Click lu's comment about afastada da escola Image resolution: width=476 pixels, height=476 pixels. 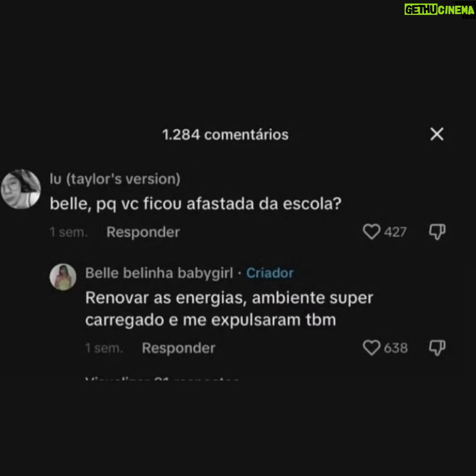tap(195, 204)
